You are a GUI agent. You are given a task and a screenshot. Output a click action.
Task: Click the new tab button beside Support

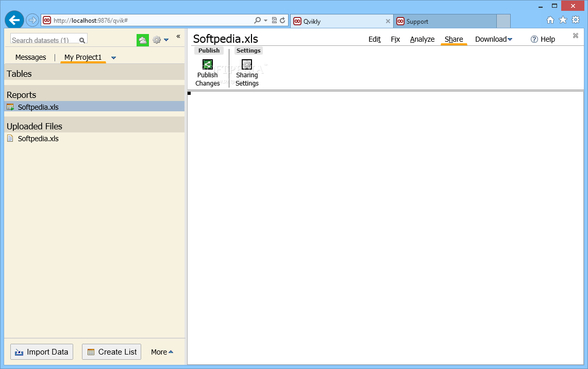[503, 21]
